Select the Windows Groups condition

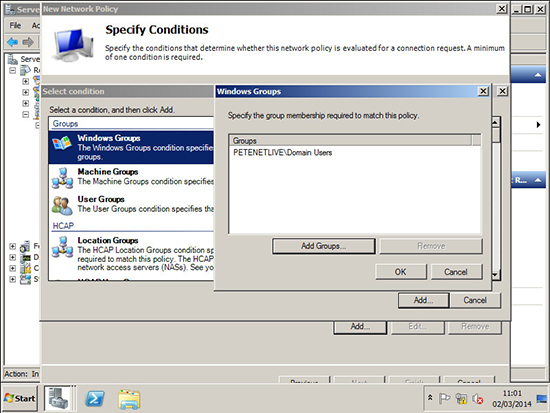coord(131,147)
